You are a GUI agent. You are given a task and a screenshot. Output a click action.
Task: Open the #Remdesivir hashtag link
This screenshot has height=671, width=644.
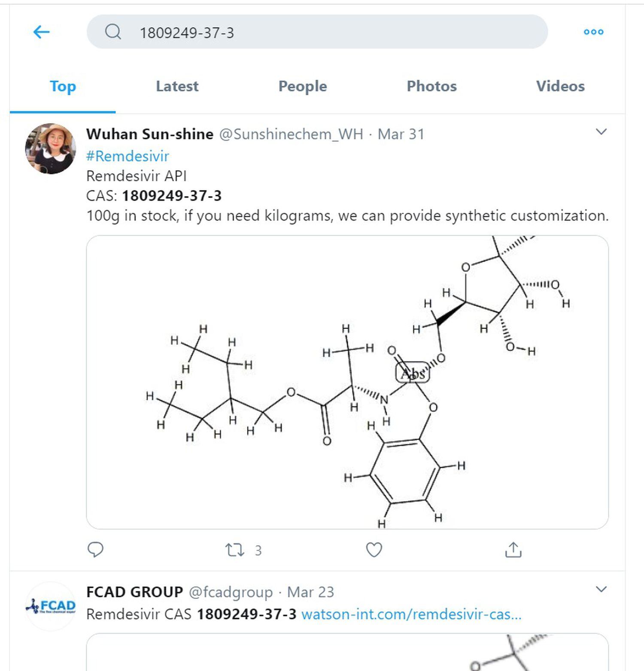tap(128, 156)
